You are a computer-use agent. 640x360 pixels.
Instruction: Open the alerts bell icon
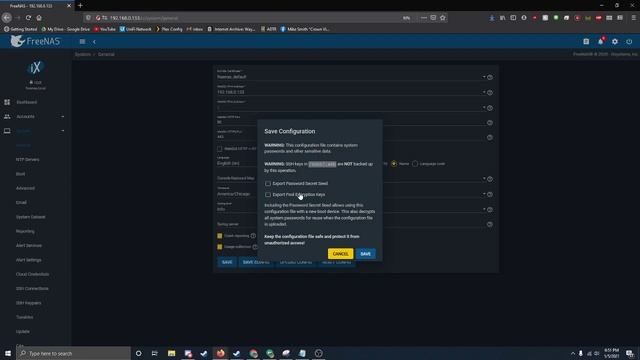[600, 42]
